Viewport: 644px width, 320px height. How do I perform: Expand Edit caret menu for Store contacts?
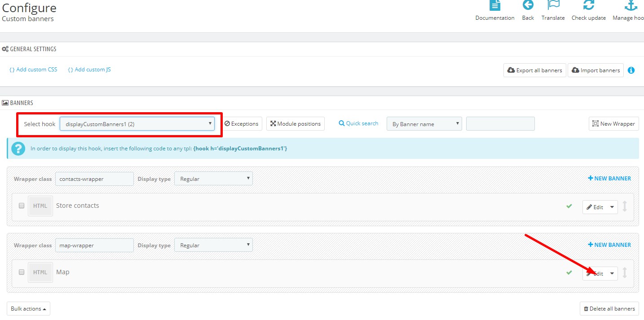(x=612, y=207)
